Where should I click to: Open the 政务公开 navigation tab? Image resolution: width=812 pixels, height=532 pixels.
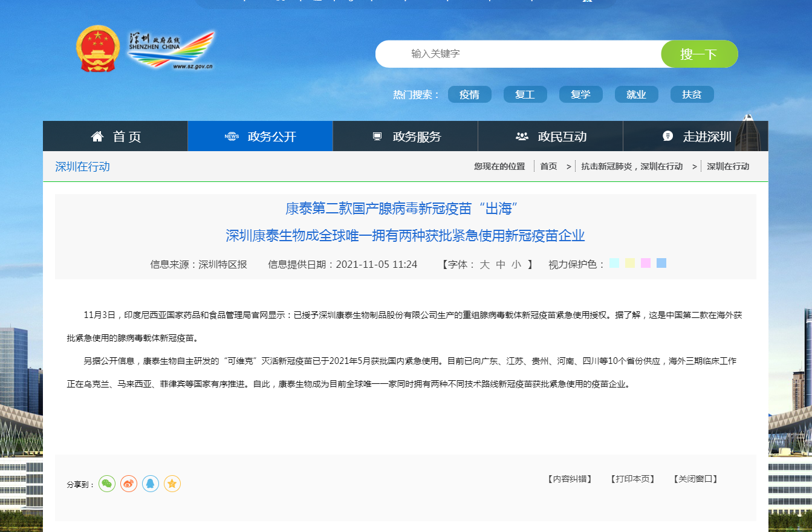(261, 136)
